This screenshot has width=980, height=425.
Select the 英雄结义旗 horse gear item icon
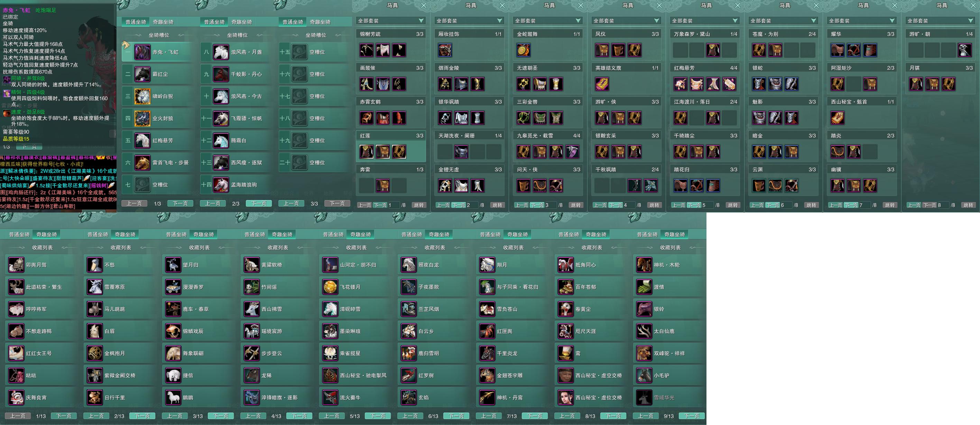pos(602,84)
